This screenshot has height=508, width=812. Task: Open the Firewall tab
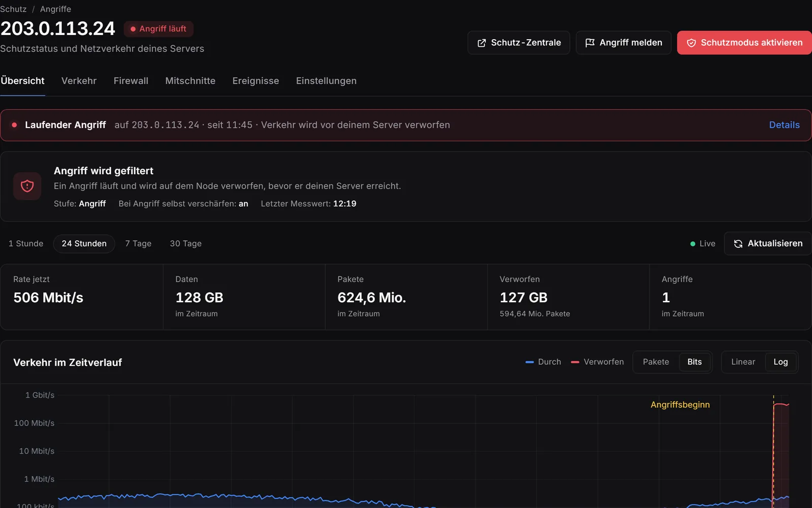click(x=131, y=81)
